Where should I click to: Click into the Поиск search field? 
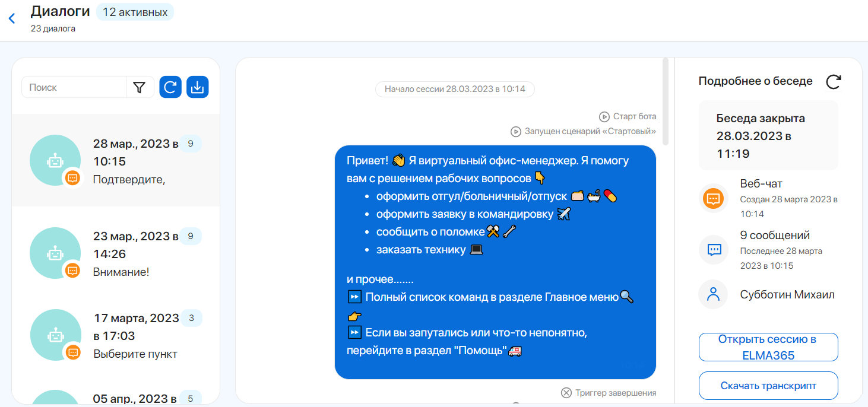click(74, 87)
